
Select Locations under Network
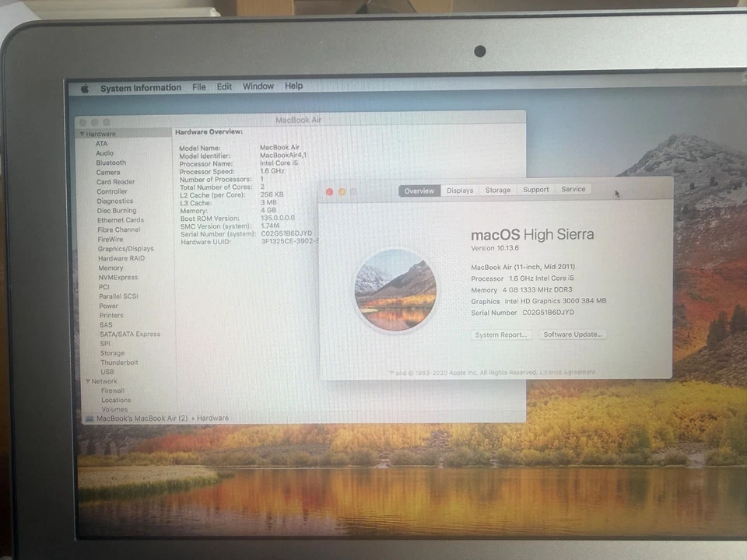coord(116,400)
